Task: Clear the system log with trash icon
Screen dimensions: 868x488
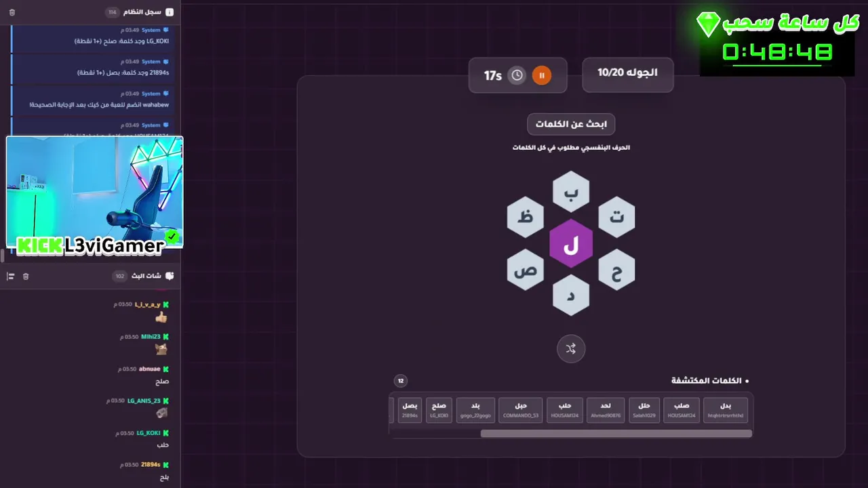Action: pyautogui.click(x=12, y=12)
